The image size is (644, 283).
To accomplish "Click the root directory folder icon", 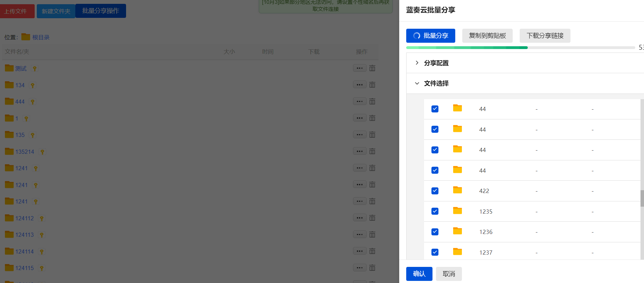I will [26, 37].
